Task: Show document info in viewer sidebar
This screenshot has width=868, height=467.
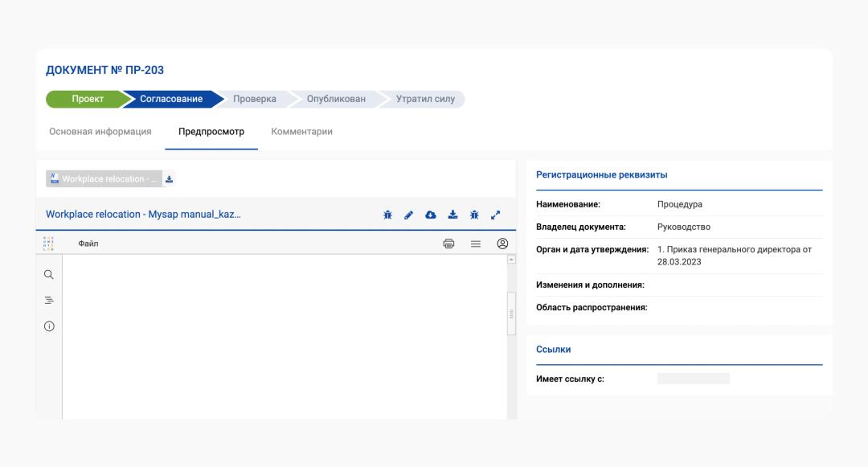Action: tap(49, 326)
